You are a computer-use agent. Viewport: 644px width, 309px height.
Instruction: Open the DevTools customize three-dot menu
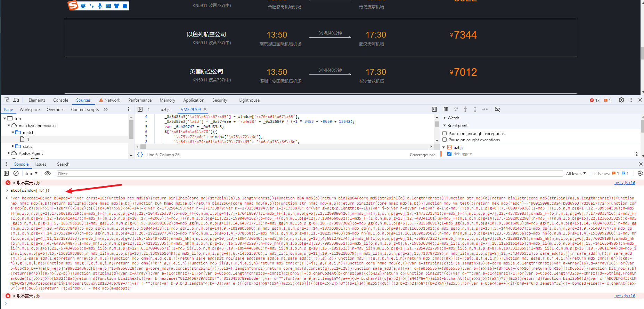[x=631, y=100]
